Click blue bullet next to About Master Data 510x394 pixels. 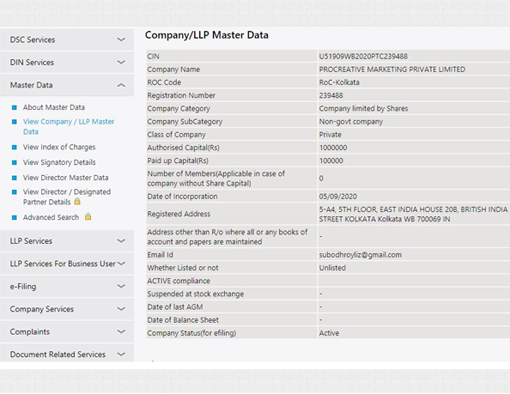coord(14,107)
